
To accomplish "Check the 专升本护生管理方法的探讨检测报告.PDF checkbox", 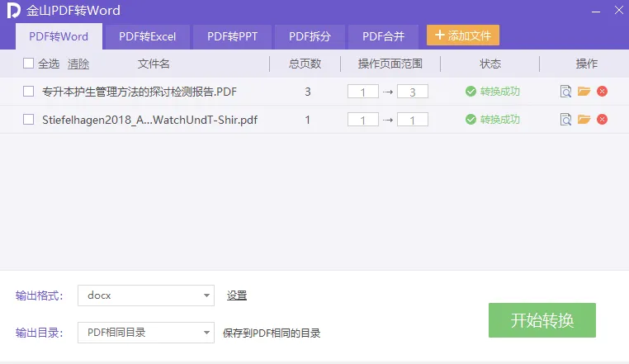I will pos(28,92).
